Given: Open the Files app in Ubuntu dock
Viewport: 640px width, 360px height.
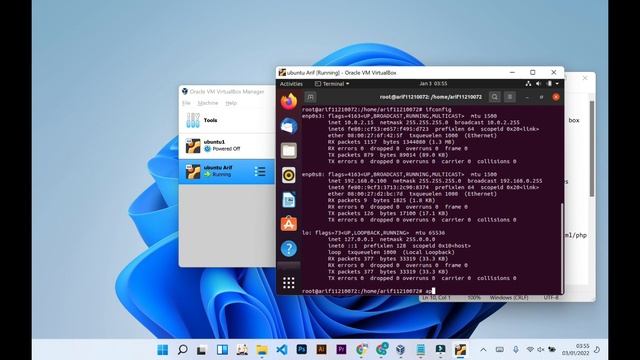Looking at the screenshot, I should point(289,150).
